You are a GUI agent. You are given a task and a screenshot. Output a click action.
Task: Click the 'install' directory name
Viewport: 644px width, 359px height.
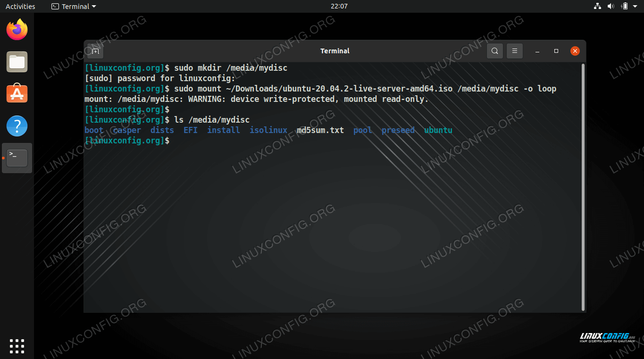tap(224, 130)
